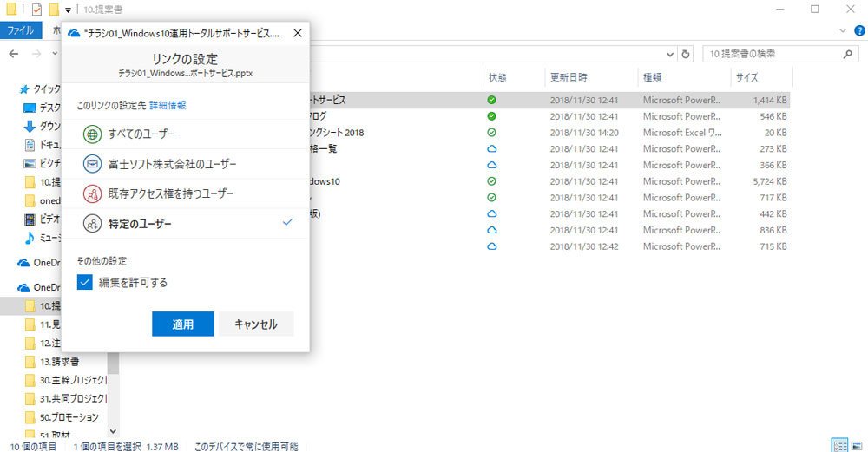Open the Quick Access Toolbar customize dropdown
Screen dimensions: 868x452
click(68, 10)
